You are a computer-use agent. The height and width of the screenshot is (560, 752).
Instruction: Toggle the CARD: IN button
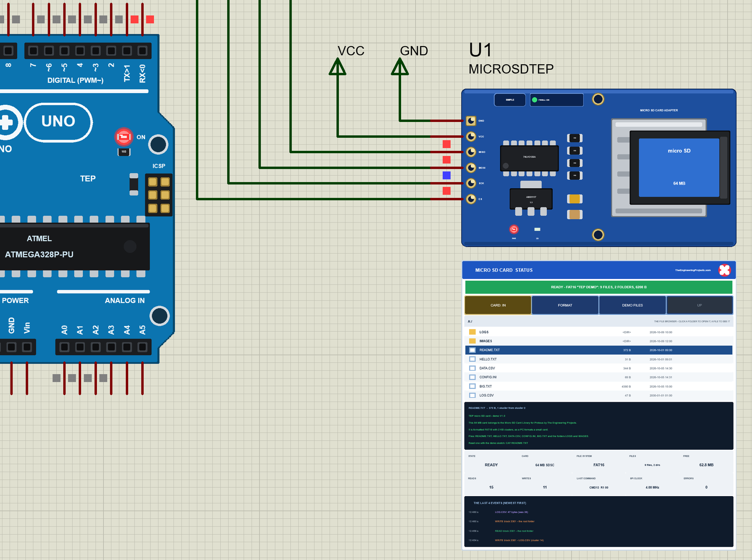(x=498, y=305)
